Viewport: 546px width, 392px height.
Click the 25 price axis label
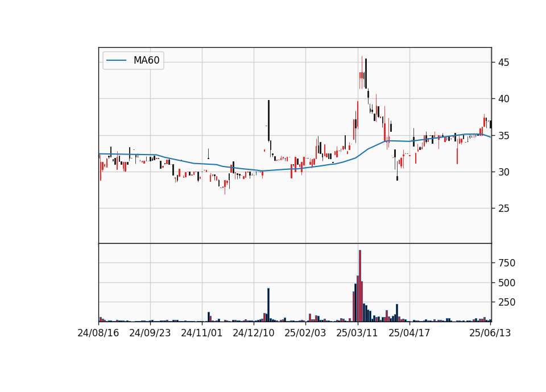(503, 208)
